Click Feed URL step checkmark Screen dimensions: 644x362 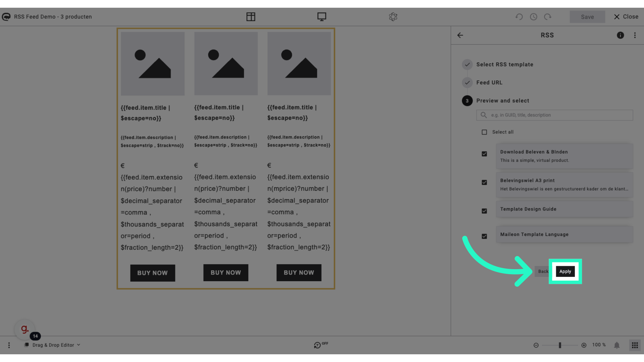click(467, 82)
